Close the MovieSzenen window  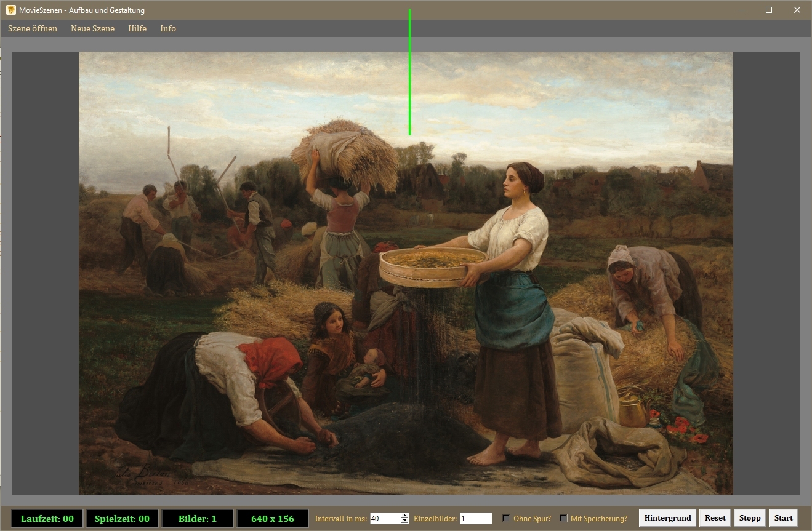click(797, 10)
